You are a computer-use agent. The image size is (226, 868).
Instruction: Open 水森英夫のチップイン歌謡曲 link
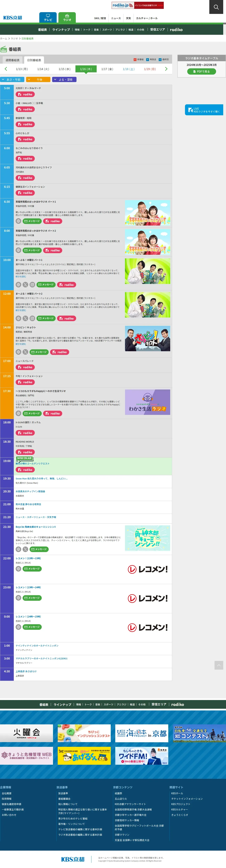pos(30,491)
